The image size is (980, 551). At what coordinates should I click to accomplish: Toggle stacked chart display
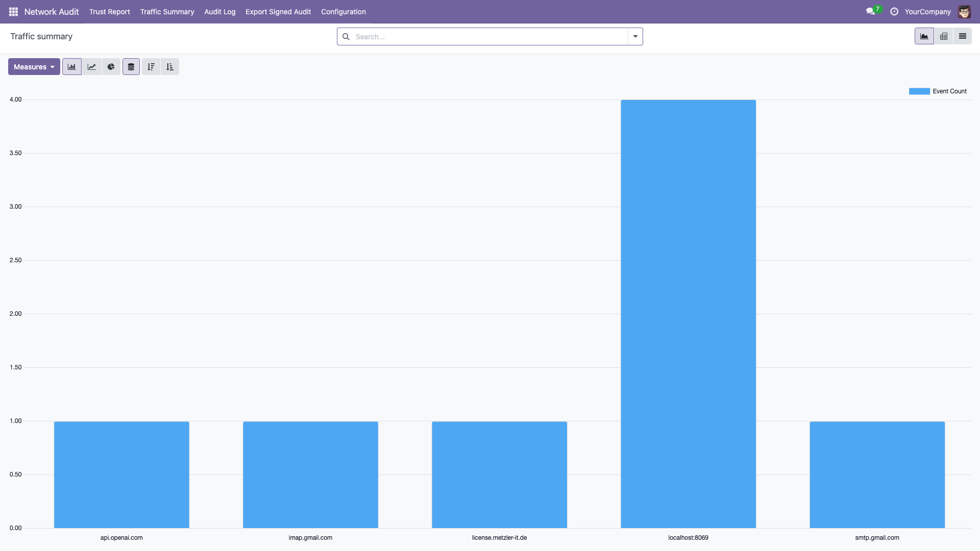point(131,67)
